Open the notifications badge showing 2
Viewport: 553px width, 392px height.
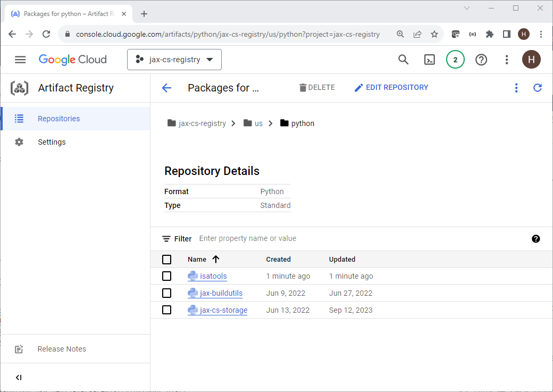click(x=455, y=60)
